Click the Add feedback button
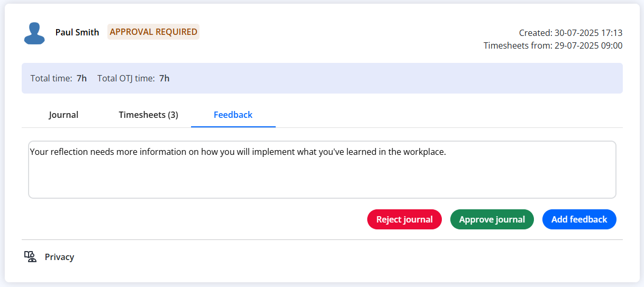Viewport: 644px width, 287px height. 579,219
